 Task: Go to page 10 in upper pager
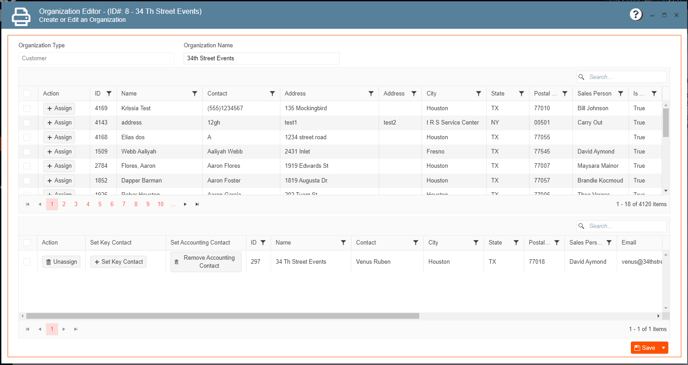pos(161,204)
